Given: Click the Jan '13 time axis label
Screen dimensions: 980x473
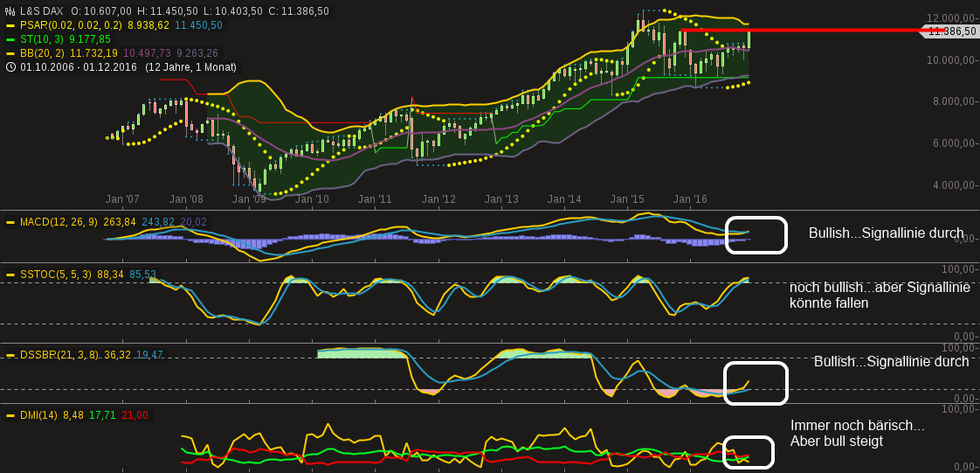Looking at the screenshot, I should (501, 199).
